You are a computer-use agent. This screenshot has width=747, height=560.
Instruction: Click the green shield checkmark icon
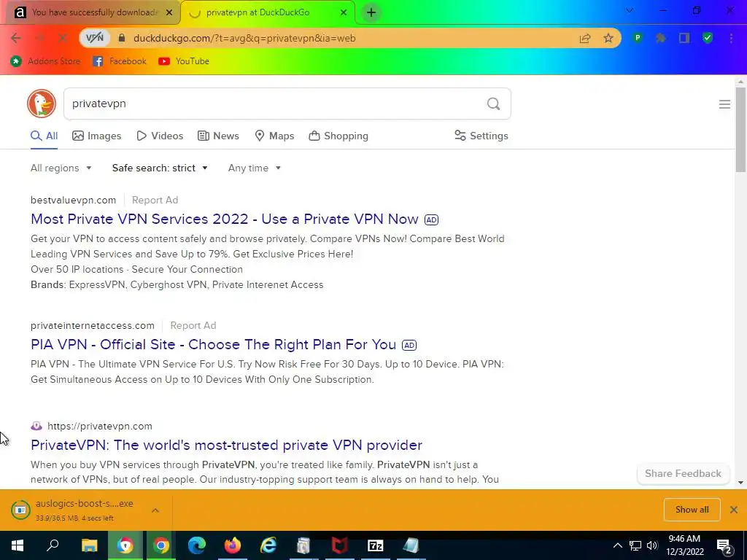click(x=708, y=38)
